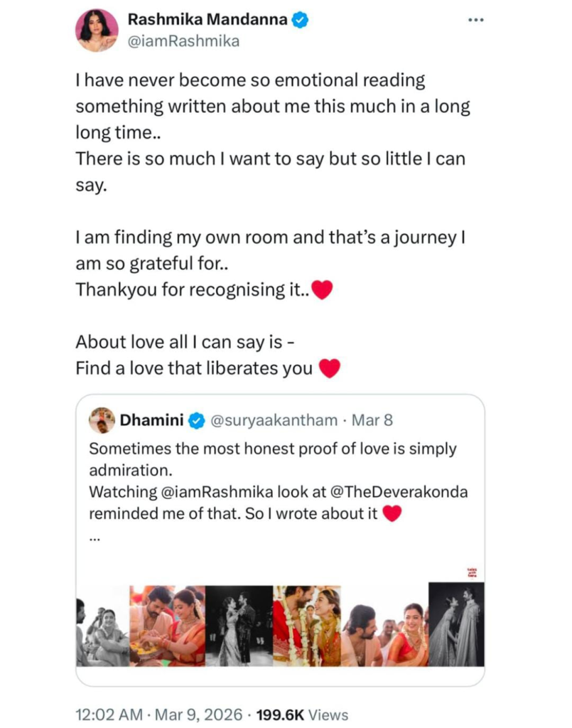Click the heart emoji after "liberates you"
The image size is (572, 728).
(x=330, y=368)
